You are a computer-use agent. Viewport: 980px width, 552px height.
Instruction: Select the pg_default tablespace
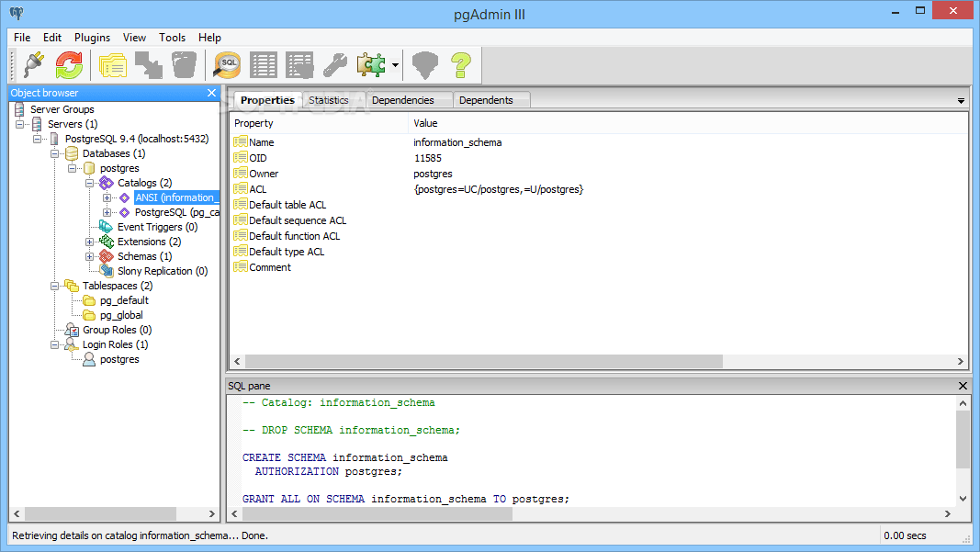tap(122, 300)
